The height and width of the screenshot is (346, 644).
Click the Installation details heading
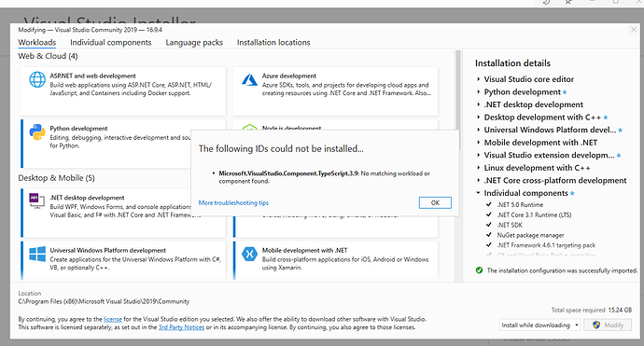(512, 63)
